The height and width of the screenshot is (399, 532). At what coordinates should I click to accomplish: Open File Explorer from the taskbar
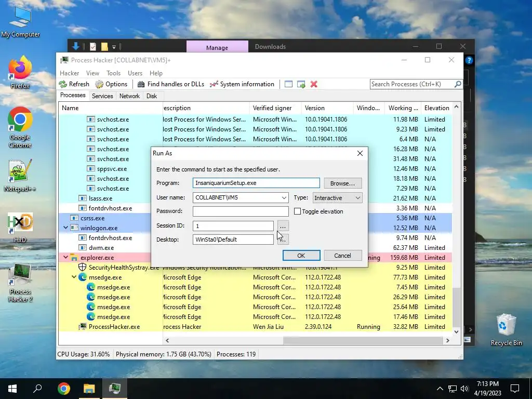tap(89, 389)
